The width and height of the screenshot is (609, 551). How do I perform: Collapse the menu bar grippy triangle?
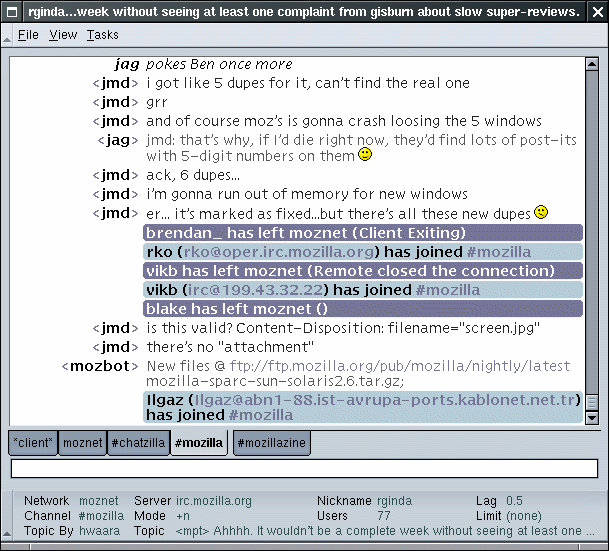[6, 39]
